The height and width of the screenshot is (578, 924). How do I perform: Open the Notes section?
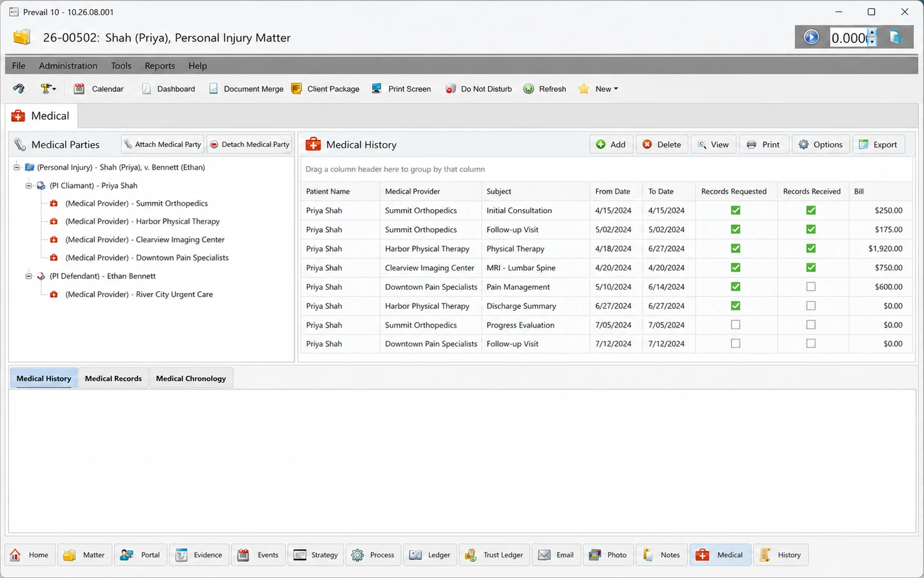(x=662, y=555)
